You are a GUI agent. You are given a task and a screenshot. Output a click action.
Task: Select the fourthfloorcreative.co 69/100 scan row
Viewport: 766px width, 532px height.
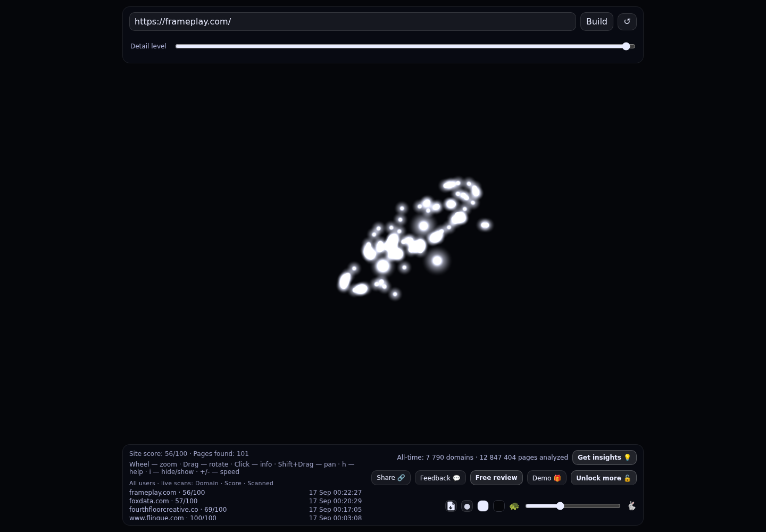pos(245,510)
